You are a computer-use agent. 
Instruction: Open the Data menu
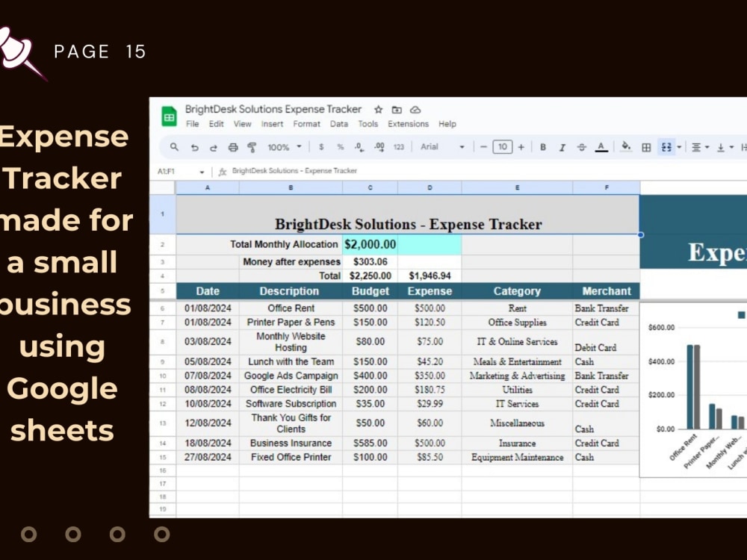click(338, 124)
